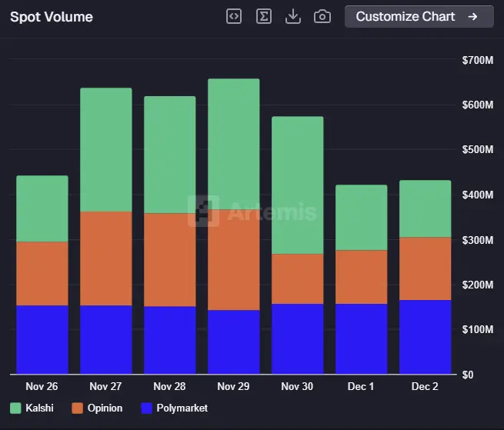Take a chart screenshot with camera icon
504x430 pixels.
[x=322, y=16]
